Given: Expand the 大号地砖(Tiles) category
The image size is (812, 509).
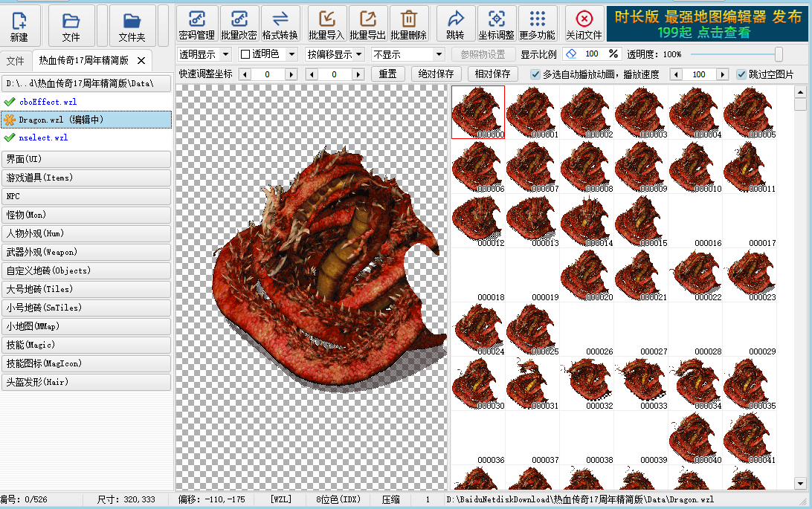Looking at the screenshot, I should pyautogui.click(x=86, y=289).
